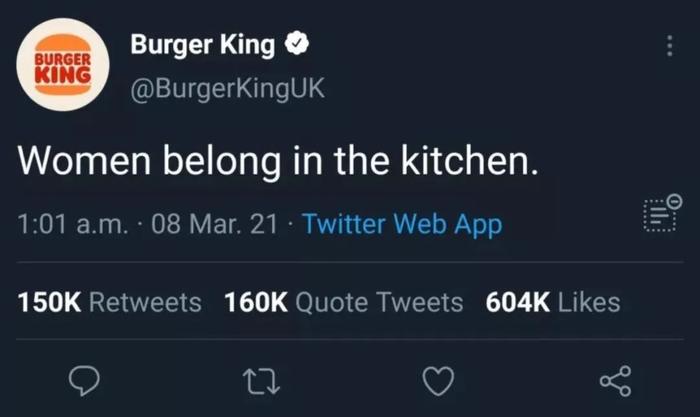Open the three-dot more options menu
Image resolution: width=700 pixels, height=417 pixels.
[669, 46]
